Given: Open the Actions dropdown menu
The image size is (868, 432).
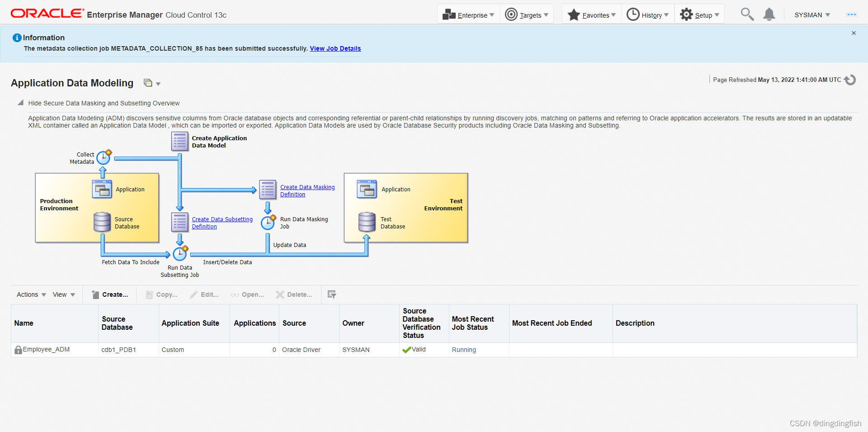Looking at the screenshot, I should tap(31, 294).
